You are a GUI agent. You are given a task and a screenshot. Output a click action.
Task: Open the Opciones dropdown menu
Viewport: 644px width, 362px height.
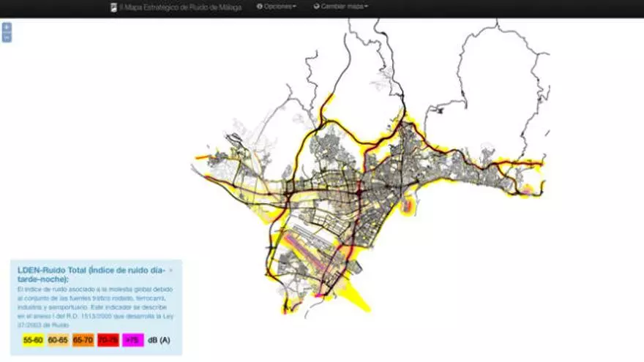pos(278,7)
